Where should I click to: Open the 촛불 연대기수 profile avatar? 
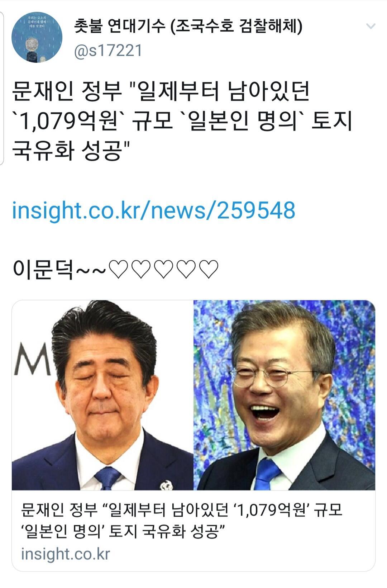pos(37,37)
